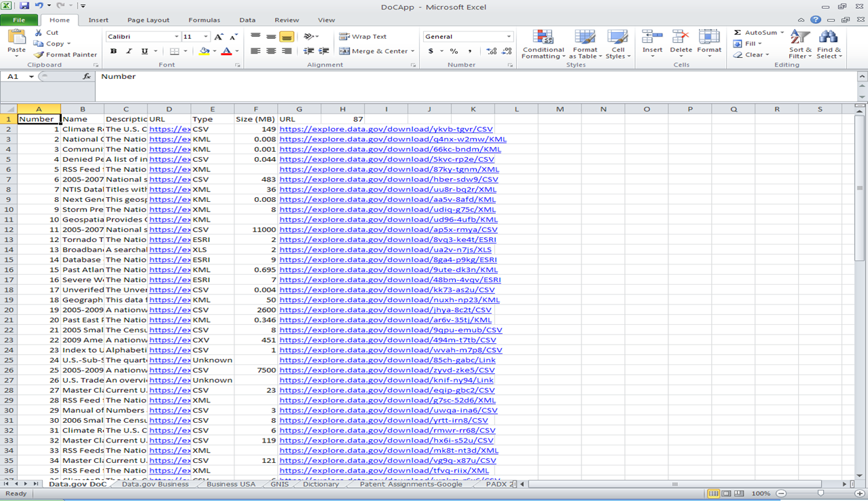The height and width of the screenshot is (501, 868).
Task: Open Sort & Filter options
Action: point(800,44)
